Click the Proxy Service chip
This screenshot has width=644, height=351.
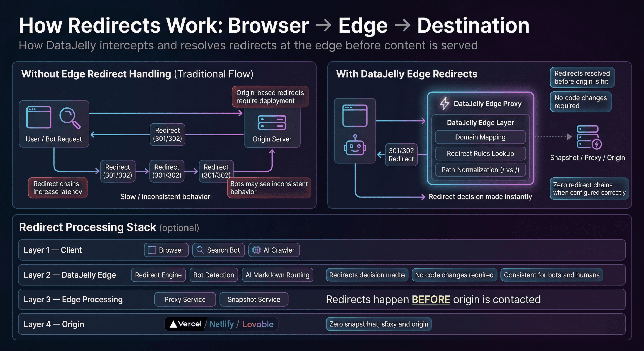(x=185, y=299)
